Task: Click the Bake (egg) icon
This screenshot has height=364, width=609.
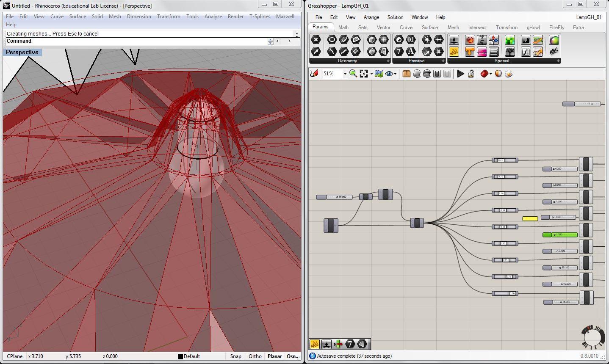Action: [508, 74]
